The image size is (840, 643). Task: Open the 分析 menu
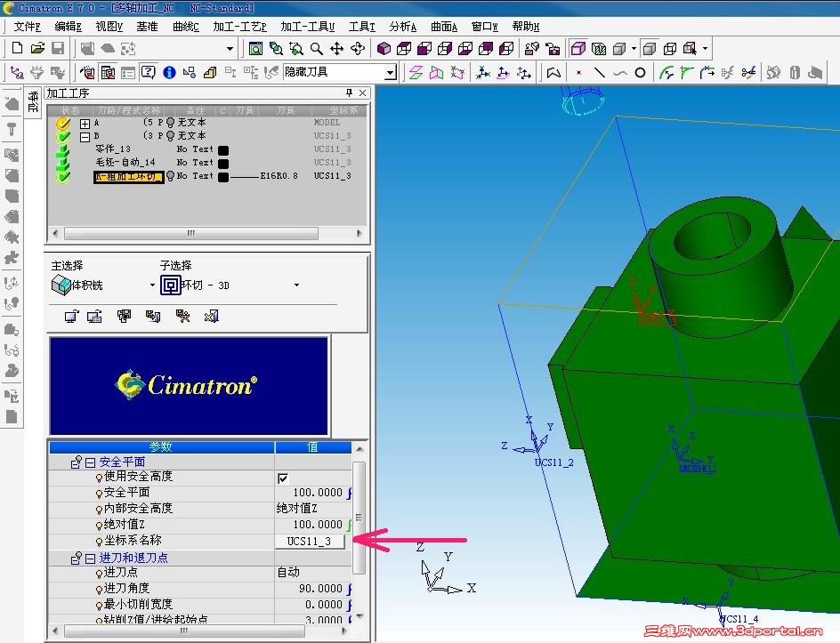pos(403,26)
